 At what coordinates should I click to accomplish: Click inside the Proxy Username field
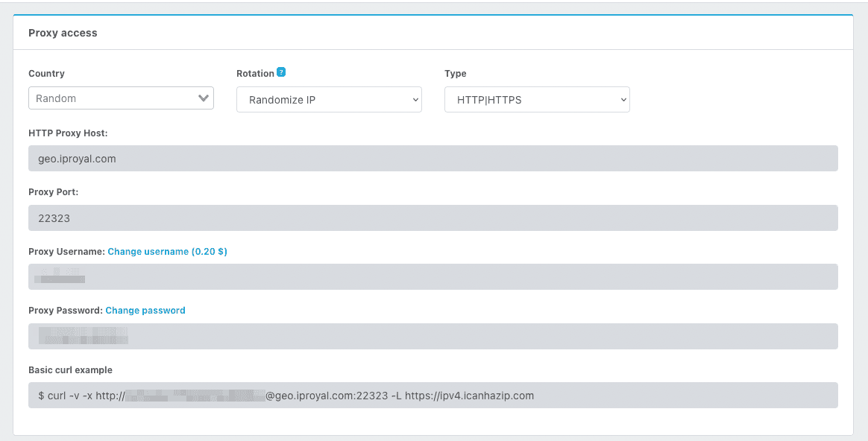pos(433,276)
